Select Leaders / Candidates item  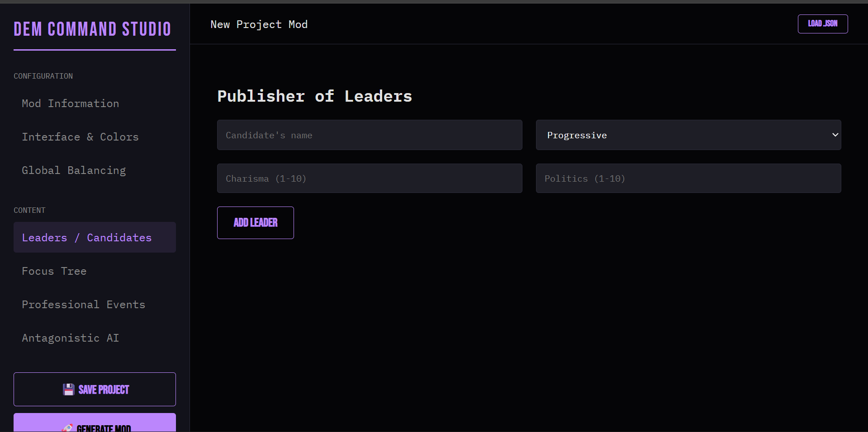95,237
